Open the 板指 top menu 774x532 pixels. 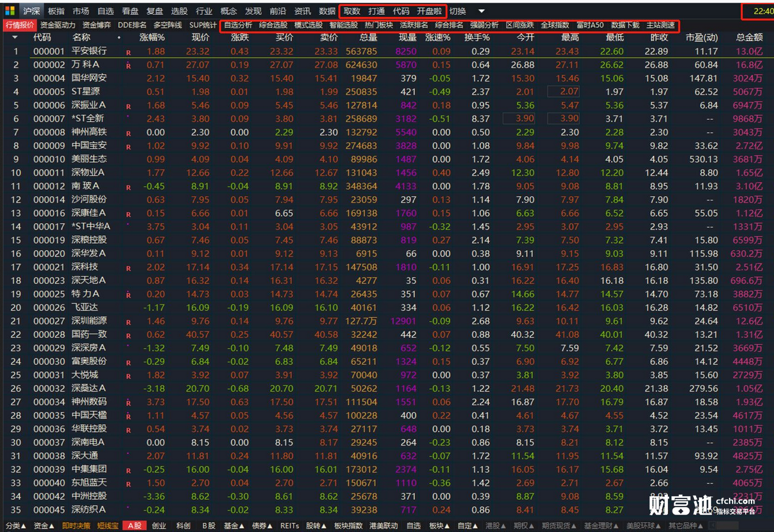tap(56, 11)
